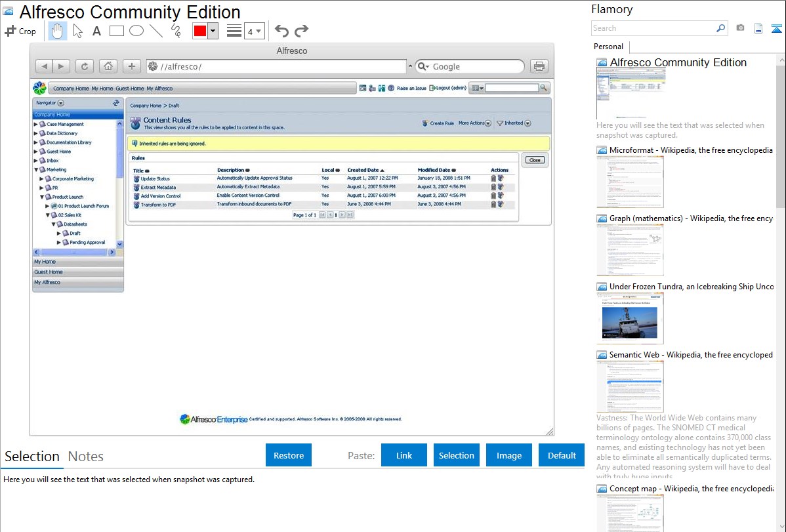Collapse the Marketing tree node
This screenshot has width=786, height=532.
[35, 169]
